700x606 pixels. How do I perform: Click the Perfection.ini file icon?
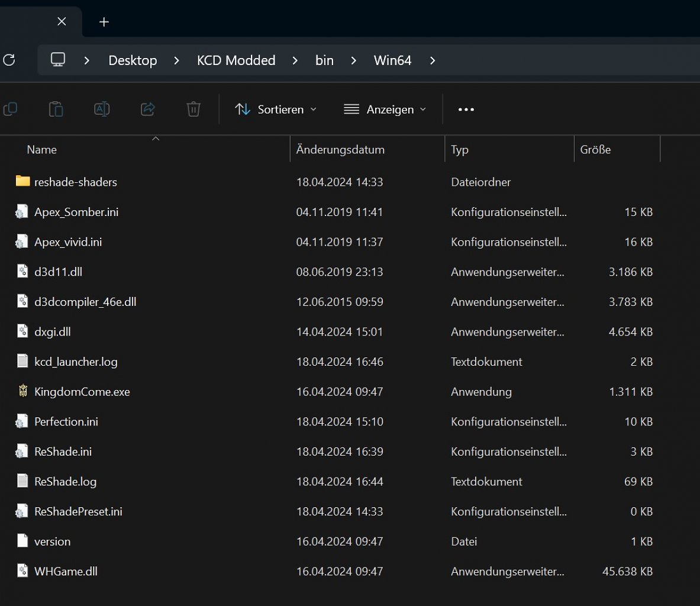click(x=22, y=421)
